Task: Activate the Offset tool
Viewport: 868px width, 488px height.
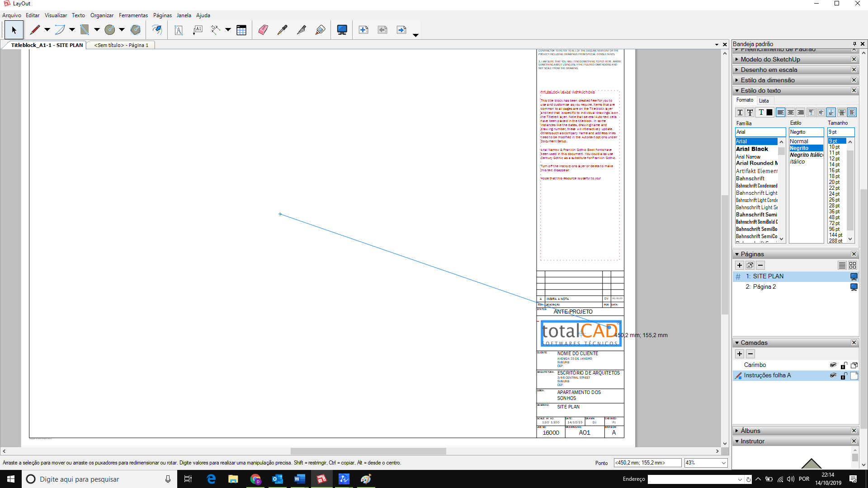Action: point(156,30)
